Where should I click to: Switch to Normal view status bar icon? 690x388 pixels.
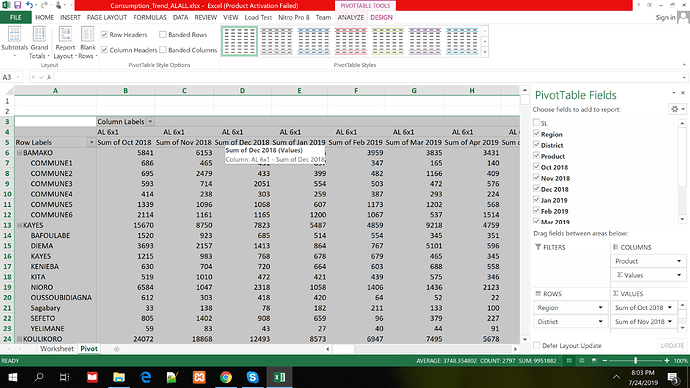click(569, 360)
